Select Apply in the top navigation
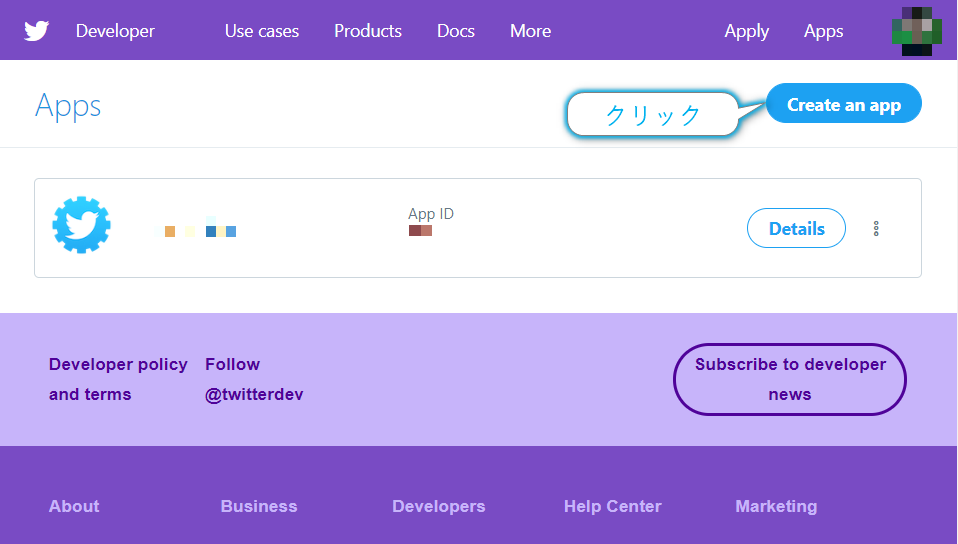Viewport: 958px width, 544px height. 747,31
